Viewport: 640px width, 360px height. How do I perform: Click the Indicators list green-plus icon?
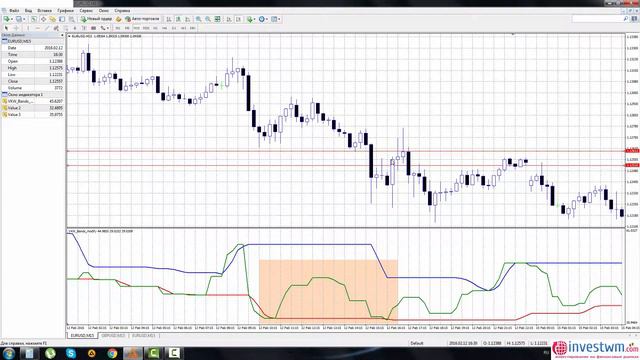pos(250,19)
